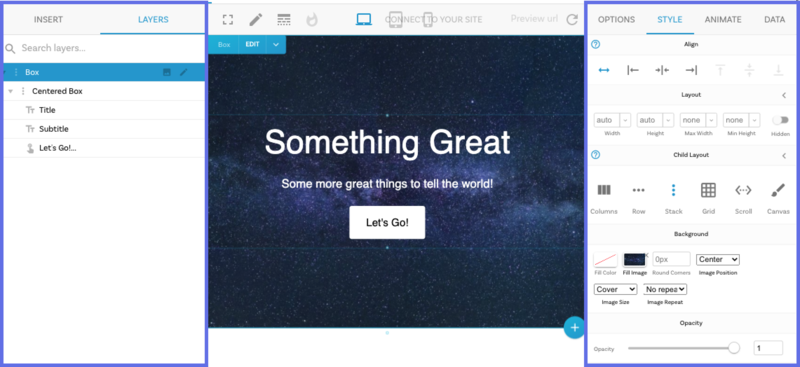Click the help icon beside Child Layout
Viewport: 800px width, 367px height.
[x=595, y=155]
